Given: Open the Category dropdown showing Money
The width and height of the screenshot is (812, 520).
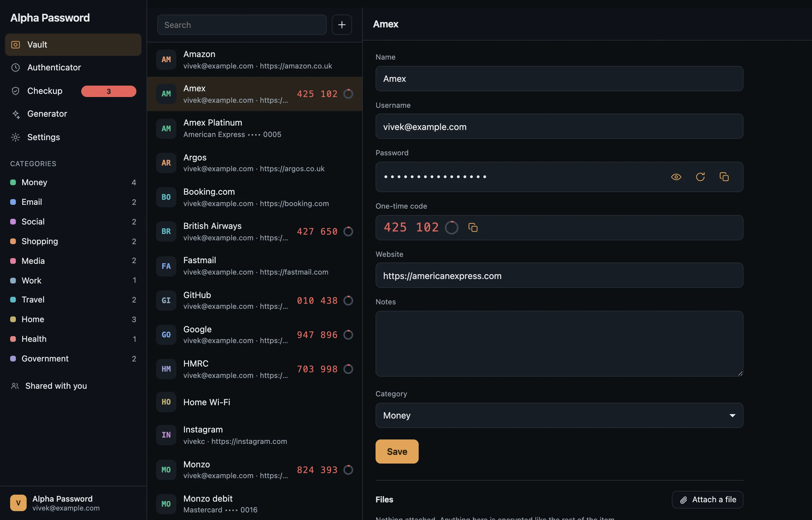Looking at the screenshot, I should tap(559, 415).
